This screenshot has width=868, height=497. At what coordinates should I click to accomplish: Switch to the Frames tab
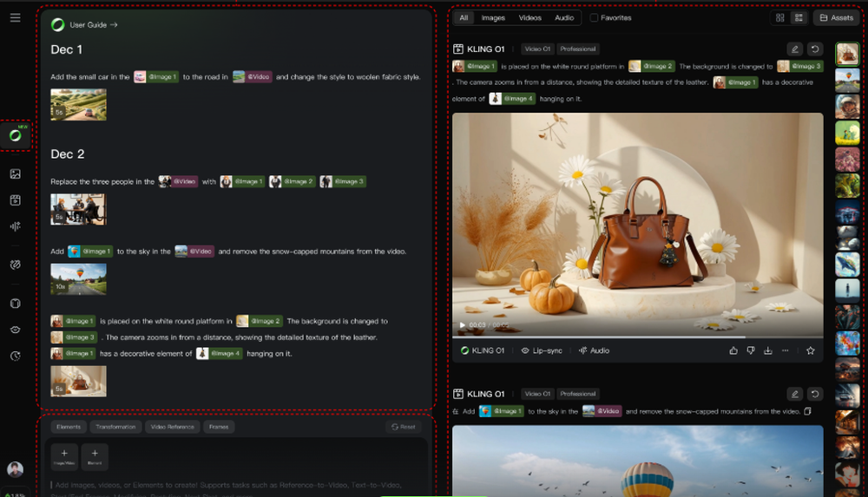coord(219,427)
